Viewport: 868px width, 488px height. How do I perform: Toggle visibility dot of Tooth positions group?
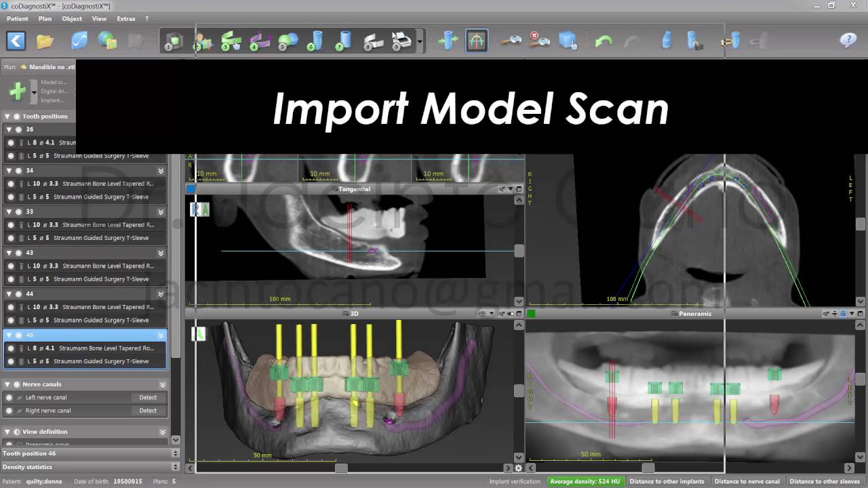tap(16, 117)
